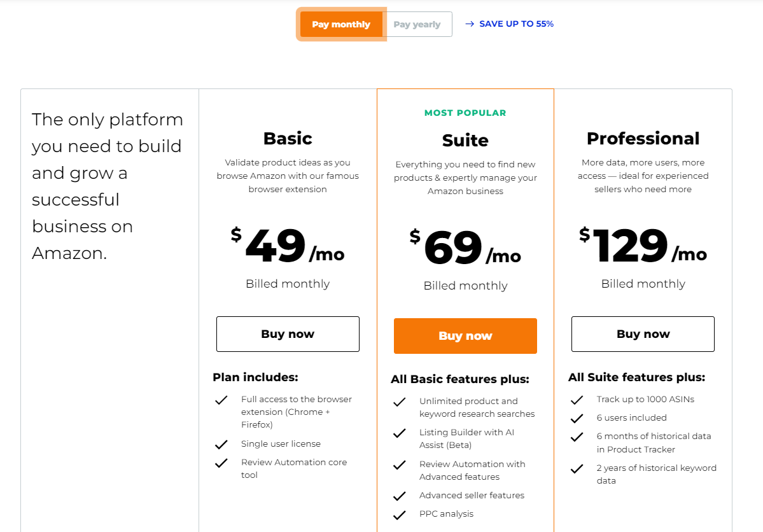This screenshot has width=763, height=532.
Task: Click checkmark beside Listing Builder with AI Assist
Action: [x=400, y=433]
